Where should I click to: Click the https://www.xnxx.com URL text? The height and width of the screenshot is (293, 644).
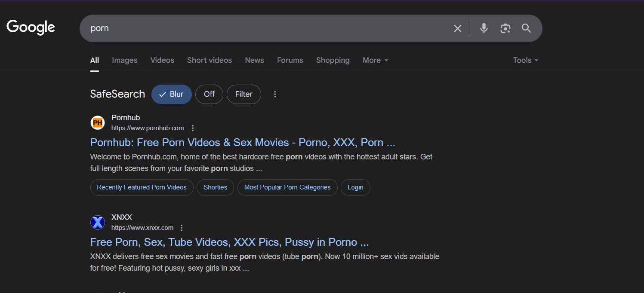click(x=142, y=228)
